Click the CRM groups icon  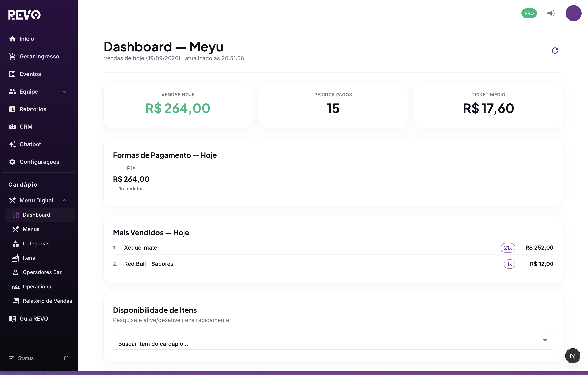(12, 127)
